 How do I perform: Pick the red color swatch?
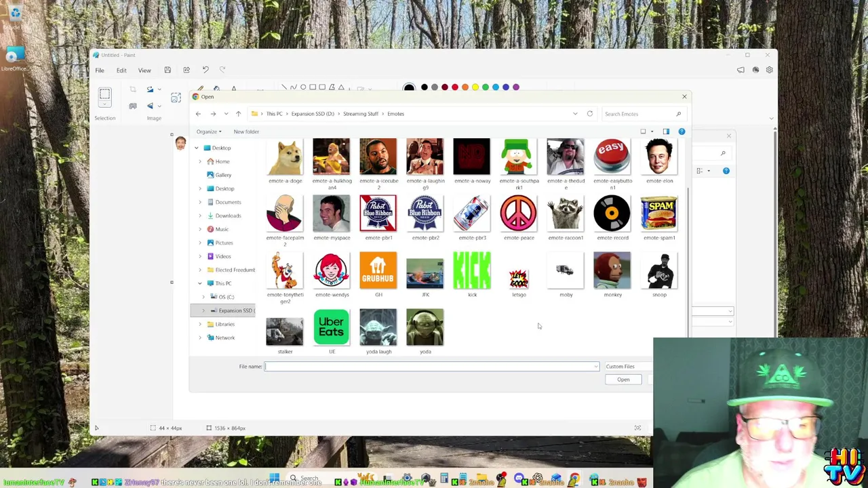[455, 87]
